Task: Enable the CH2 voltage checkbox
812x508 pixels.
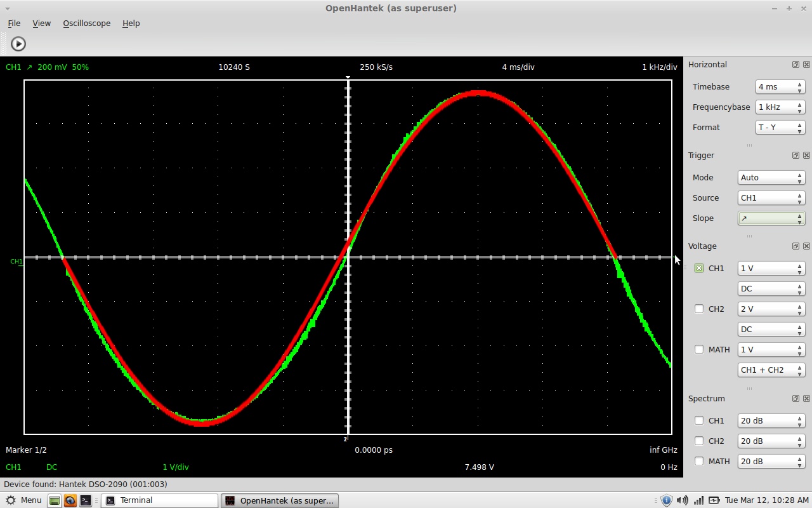Action: click(699, 309)
